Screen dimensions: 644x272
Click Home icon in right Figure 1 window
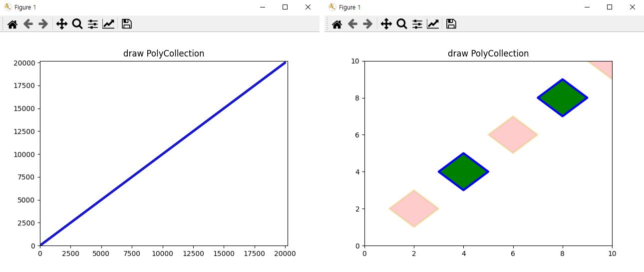pyautogui.click(x=337, y=24)
